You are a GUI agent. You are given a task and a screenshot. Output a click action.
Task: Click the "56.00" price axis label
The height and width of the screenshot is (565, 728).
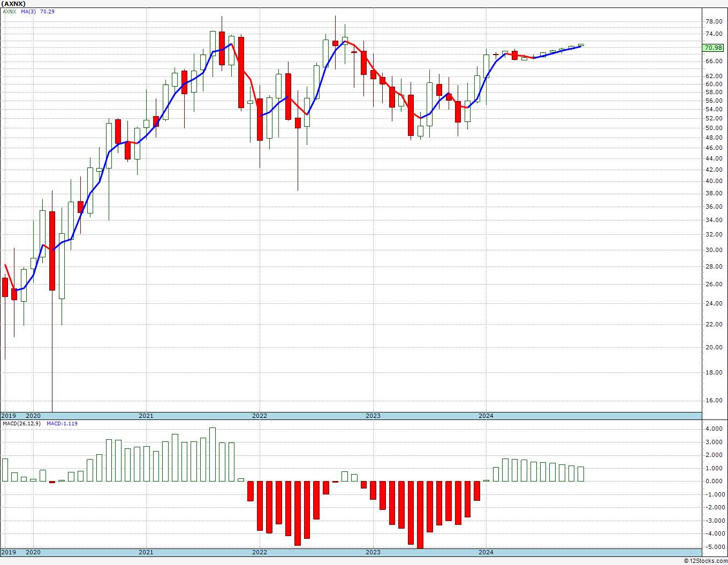[x=714, y=101]
